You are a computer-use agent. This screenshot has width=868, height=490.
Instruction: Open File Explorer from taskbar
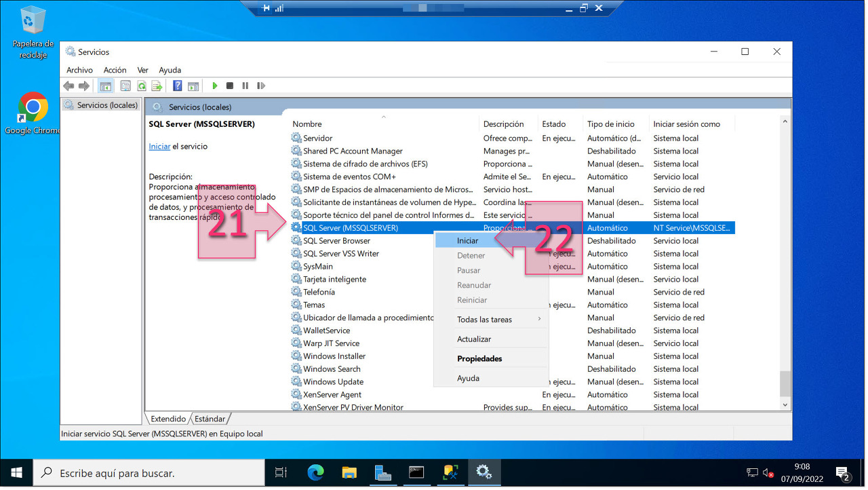[349, 472]
